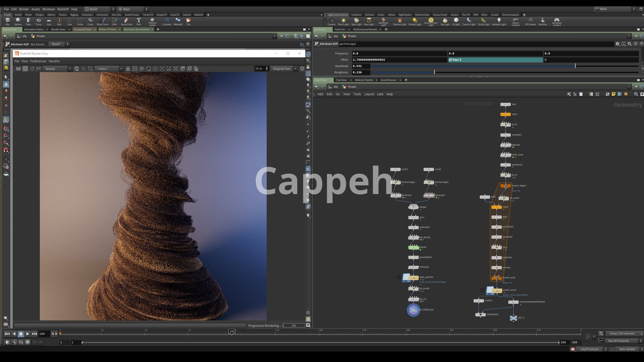
Task: Click the Amplitude slider track
Action: [x=470, y=66]
